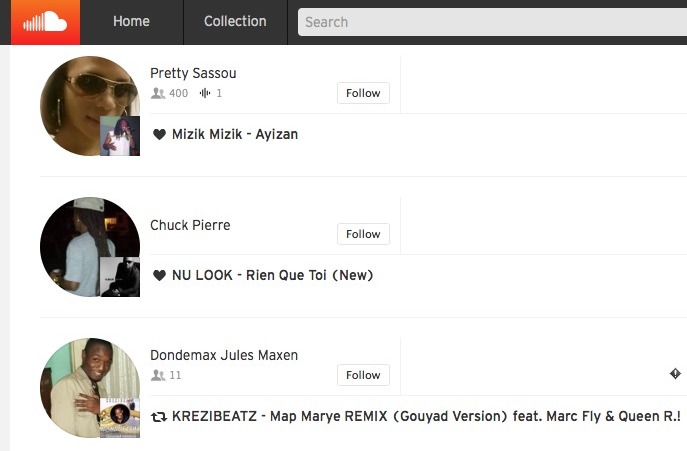Viewport: 687px width, 451px height.
Task: Open the Mizik Mizik - Ayizan track link
Action: pos(235,134)
